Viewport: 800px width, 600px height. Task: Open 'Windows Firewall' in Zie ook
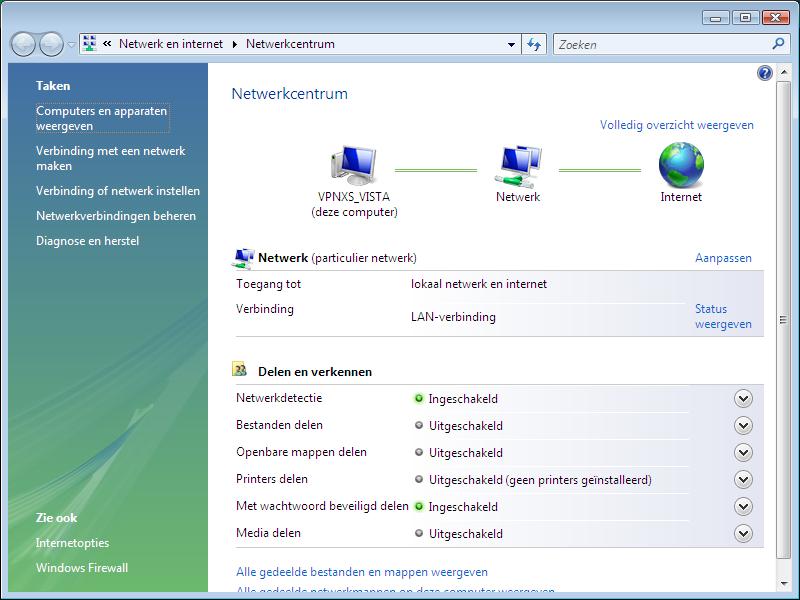[82, 568]
